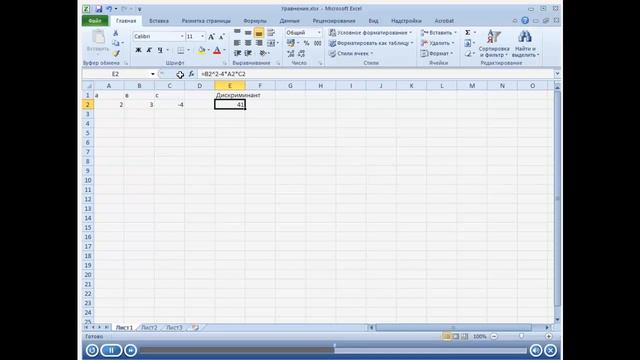640x360 pixels.
Task: Click the comma style 000 icon
Action: click(x=318, y=43)
